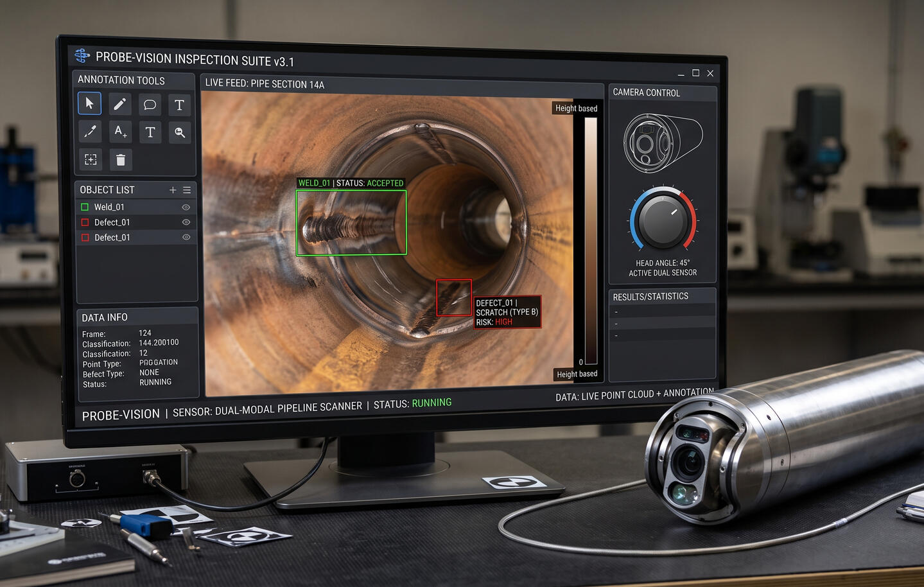Click the WELD_01 accepted bounding box
The image size is (924, 587).
351,223
